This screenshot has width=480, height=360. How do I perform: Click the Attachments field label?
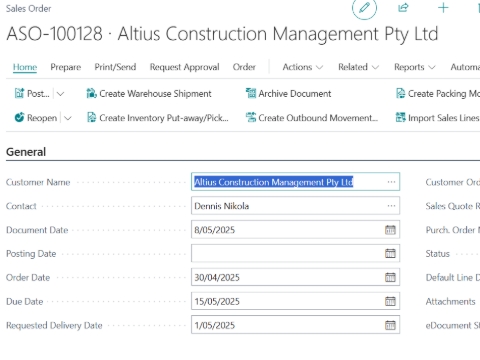tap(450, 301)
